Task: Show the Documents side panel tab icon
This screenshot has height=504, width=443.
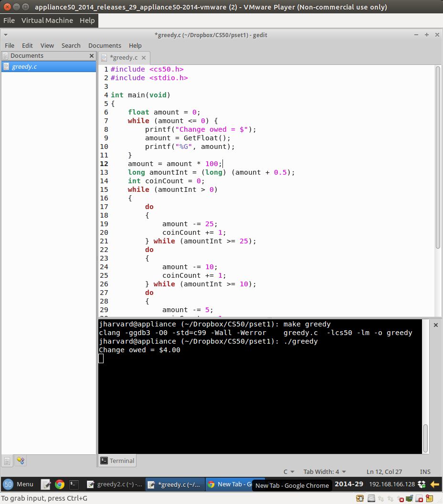Action: click(7, 461)
